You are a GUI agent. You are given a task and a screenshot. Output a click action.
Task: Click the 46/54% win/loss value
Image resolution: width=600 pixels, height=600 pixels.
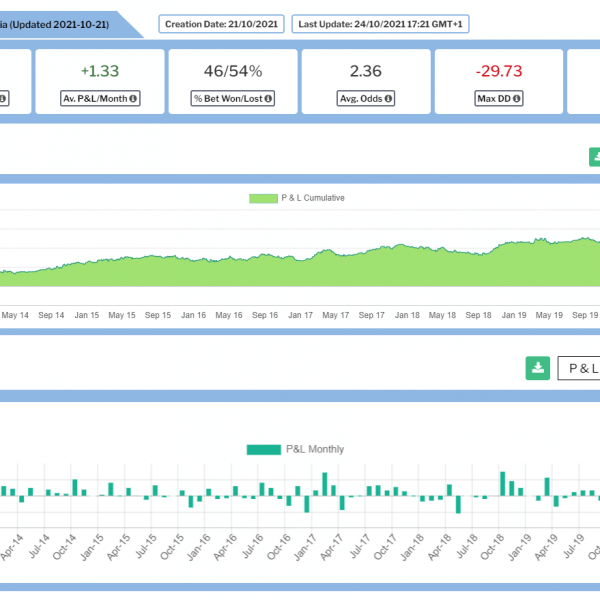point(233,71)
